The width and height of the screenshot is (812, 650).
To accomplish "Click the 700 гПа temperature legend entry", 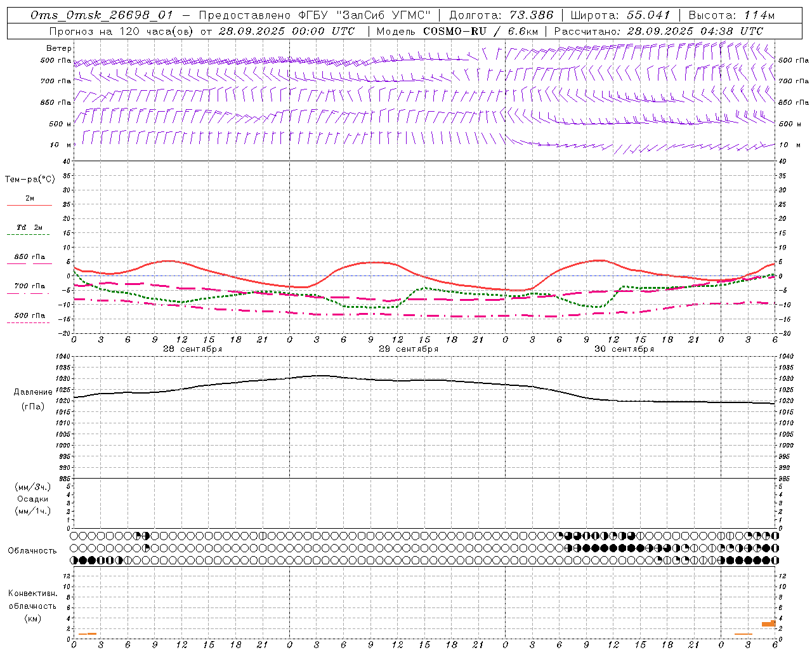I will pyautogui.click(x=29, y=286).
